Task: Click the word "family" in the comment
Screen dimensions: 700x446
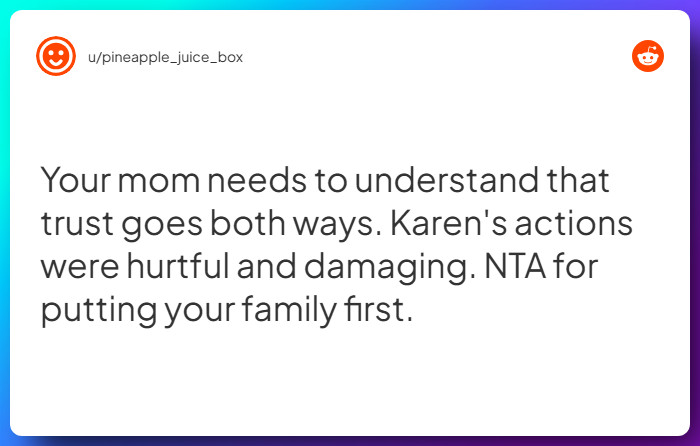Action: pyautogui.click(x=289, y=310)
